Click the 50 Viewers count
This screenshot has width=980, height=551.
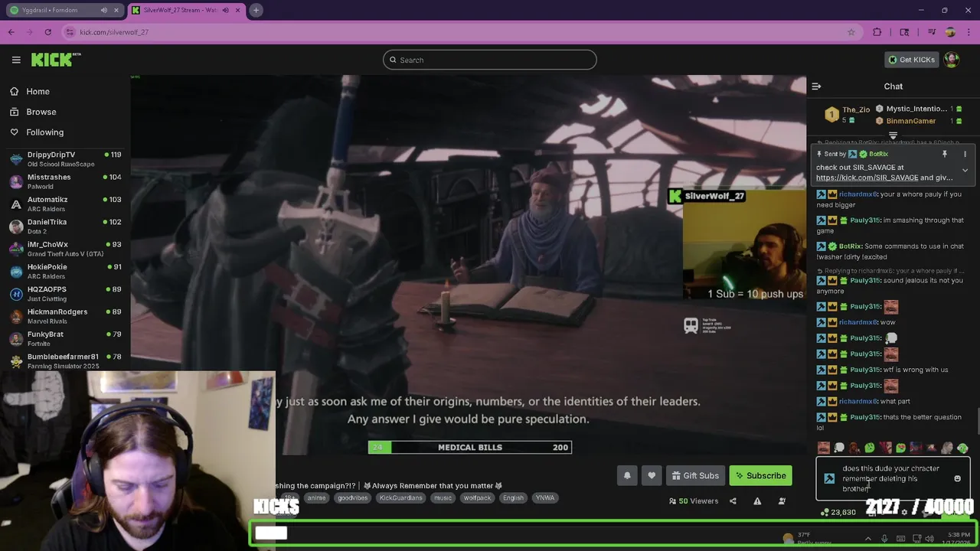694,501
